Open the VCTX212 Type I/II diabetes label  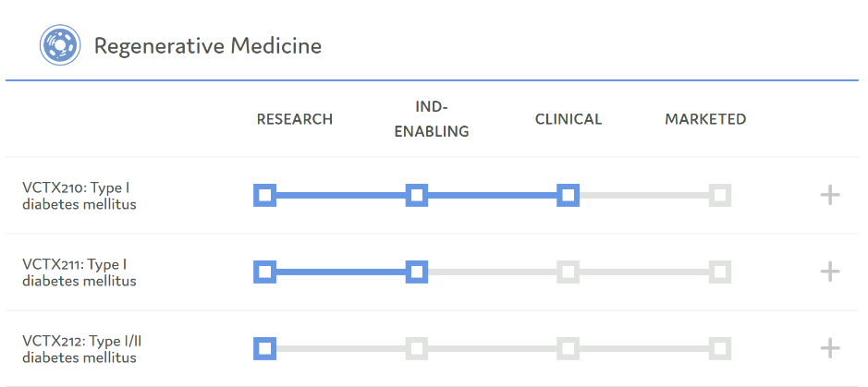[82, 349]
